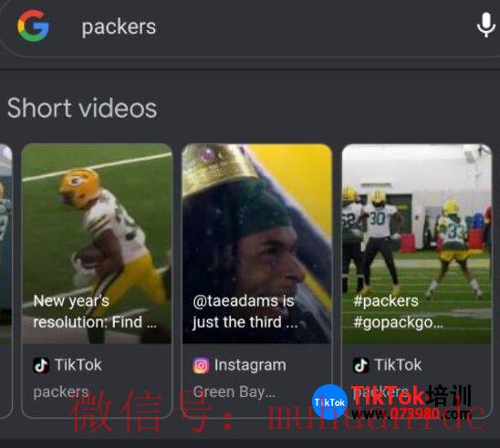Open the '@taeadams is just the third' video
The height and width of the screenshot is (448, 500).
click(x=257, y=244)
